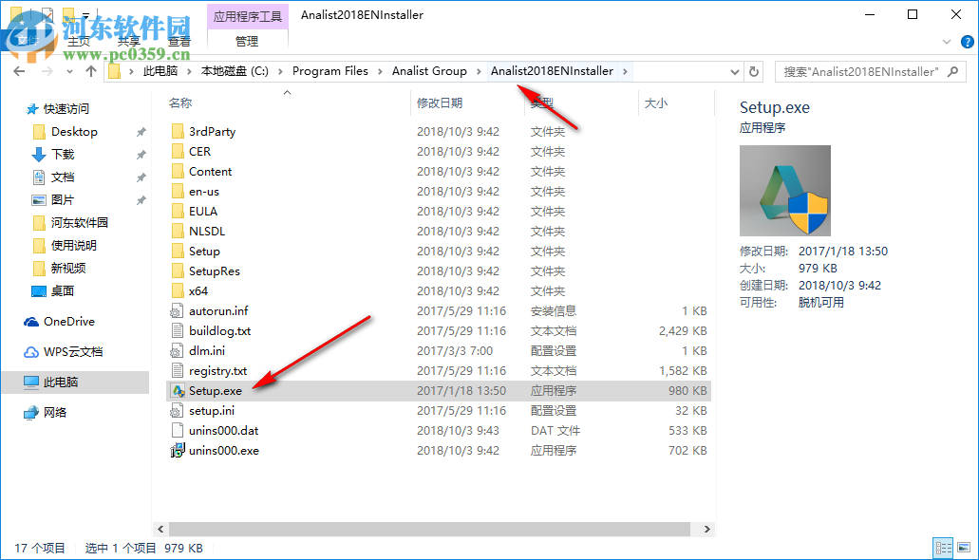Screen dimensions: 979x560
Task: Select the Setup folder icon
Action: click(178, 252)
